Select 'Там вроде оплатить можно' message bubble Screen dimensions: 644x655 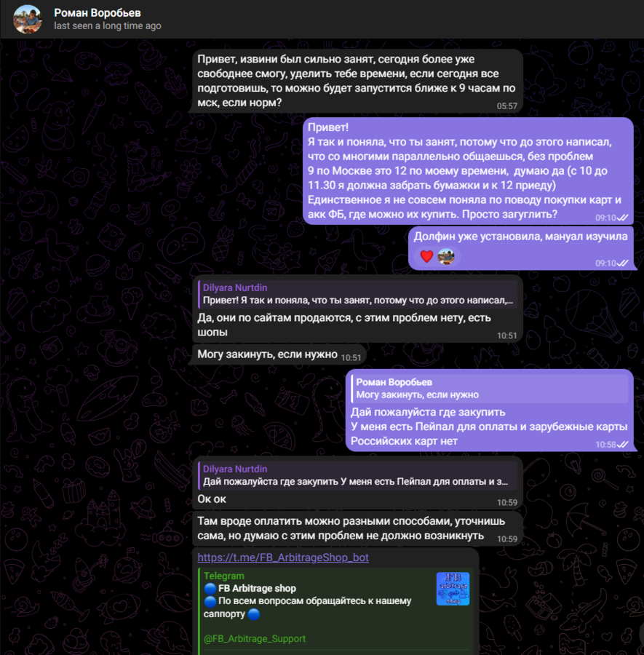coord(357,528)
